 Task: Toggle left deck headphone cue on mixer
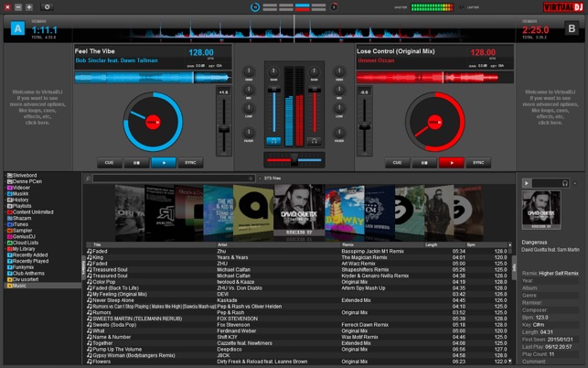pyautogui.click(x=273, y=141)
